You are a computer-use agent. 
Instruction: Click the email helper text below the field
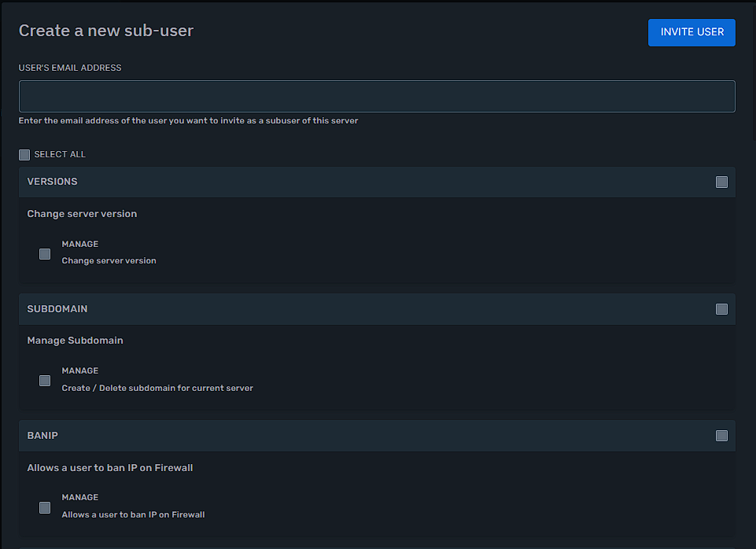point(188,121)
